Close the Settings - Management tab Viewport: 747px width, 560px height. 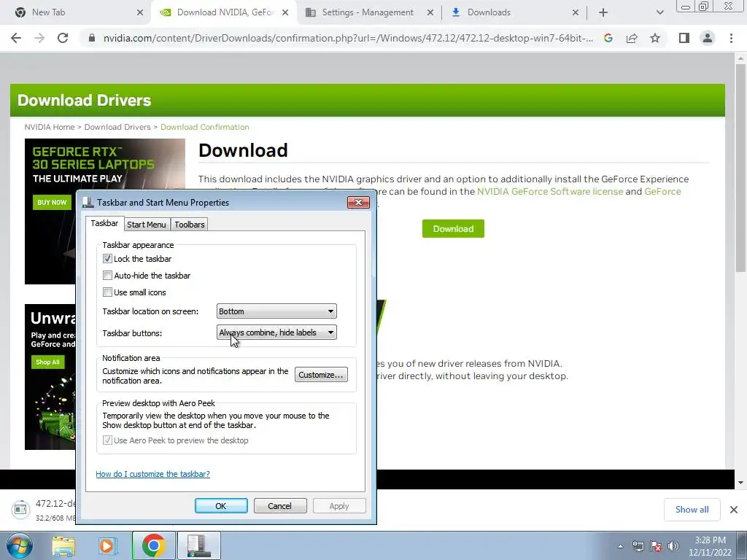(430, 12)
